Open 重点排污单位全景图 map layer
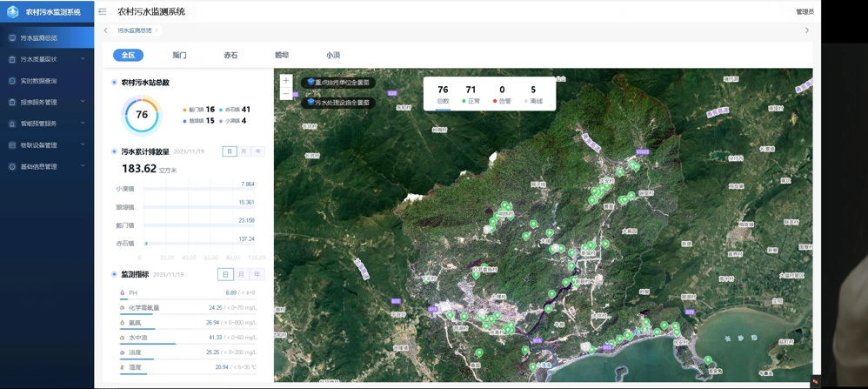868x389 pixels. click(338, 82)
